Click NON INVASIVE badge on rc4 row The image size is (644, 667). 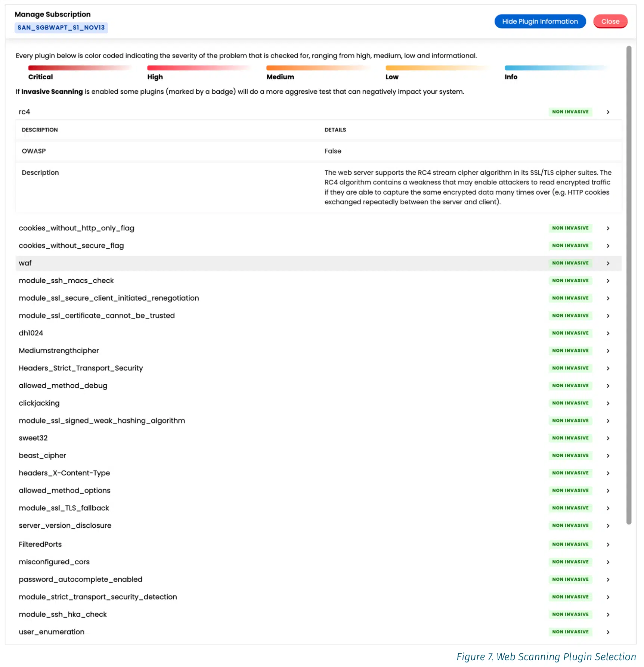(570, 112)
